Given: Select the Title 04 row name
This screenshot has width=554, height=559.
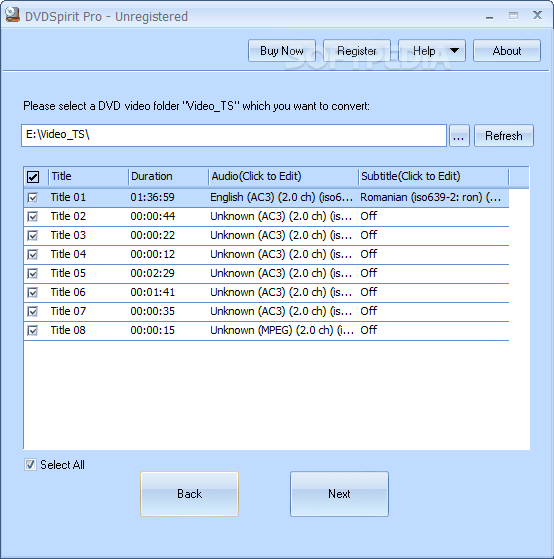Looking at the screenshot, I should click(68, 254).
